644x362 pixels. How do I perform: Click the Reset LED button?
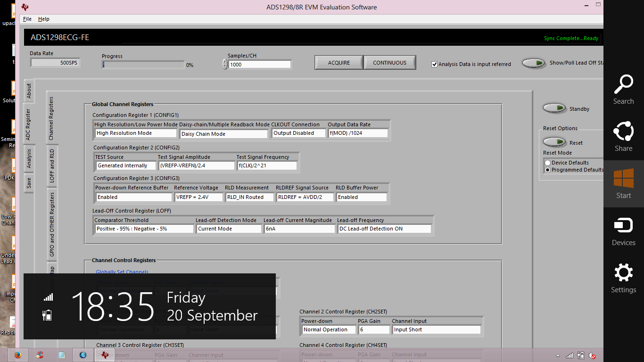pyautogui.click(x=554, y=142)
